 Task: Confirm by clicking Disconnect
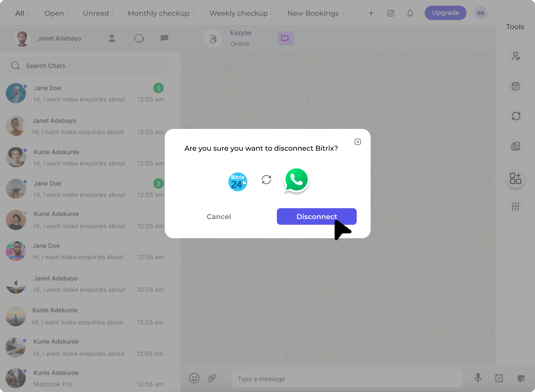[317, 216]
